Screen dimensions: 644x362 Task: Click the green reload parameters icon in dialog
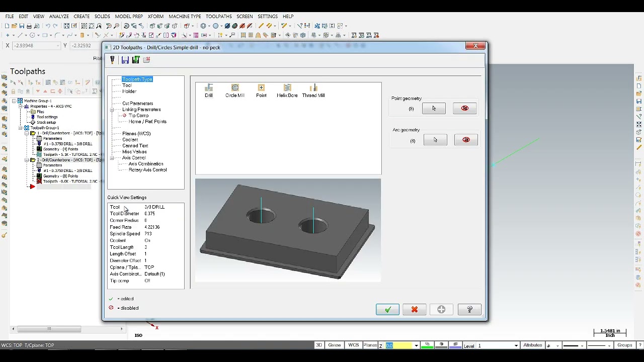coord(135,60)
